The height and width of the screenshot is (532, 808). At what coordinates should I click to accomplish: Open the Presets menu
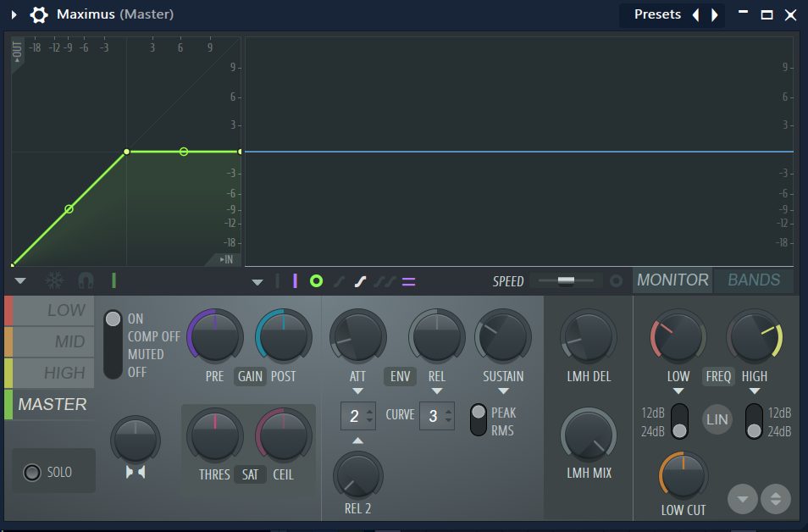(x=657, y=14)
